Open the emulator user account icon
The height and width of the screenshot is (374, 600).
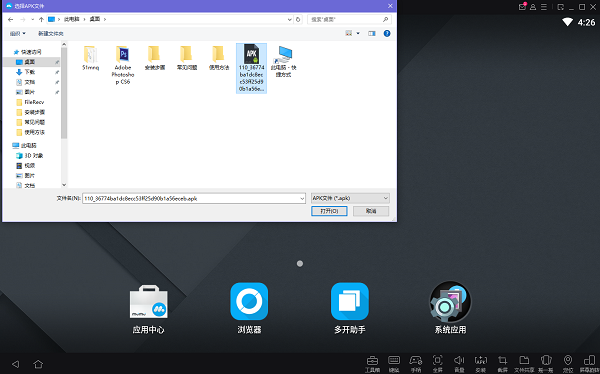pos(533,7)
